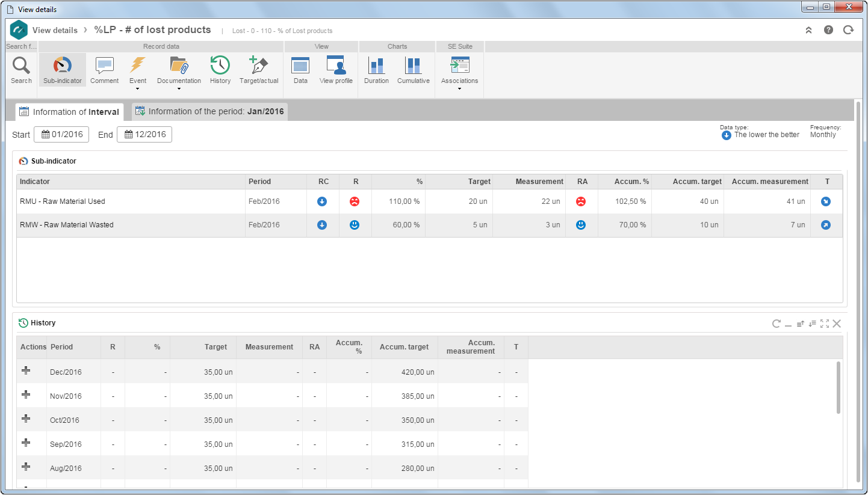Sort sub-indicators by Accum. target column
The width and height of the screenshot is (868, 495).
(687, 181)
